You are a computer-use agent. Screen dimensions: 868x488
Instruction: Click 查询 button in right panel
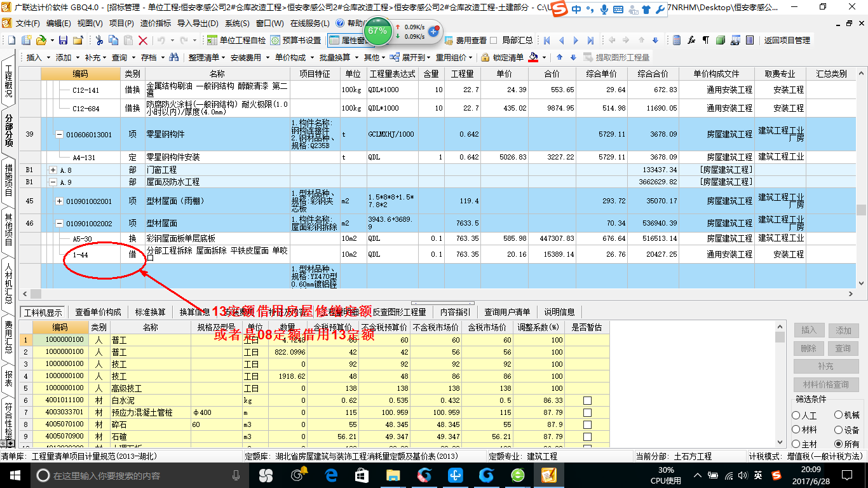[843, 348]
